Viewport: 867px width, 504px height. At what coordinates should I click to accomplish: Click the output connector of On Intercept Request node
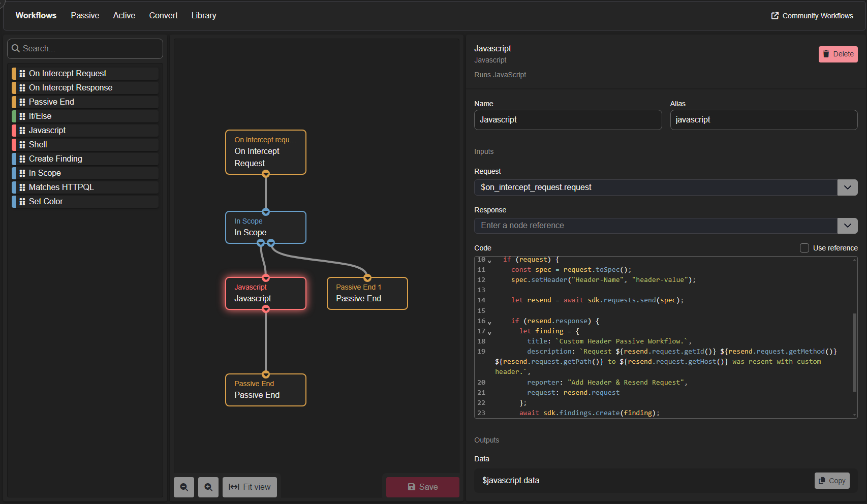[266, 174]
